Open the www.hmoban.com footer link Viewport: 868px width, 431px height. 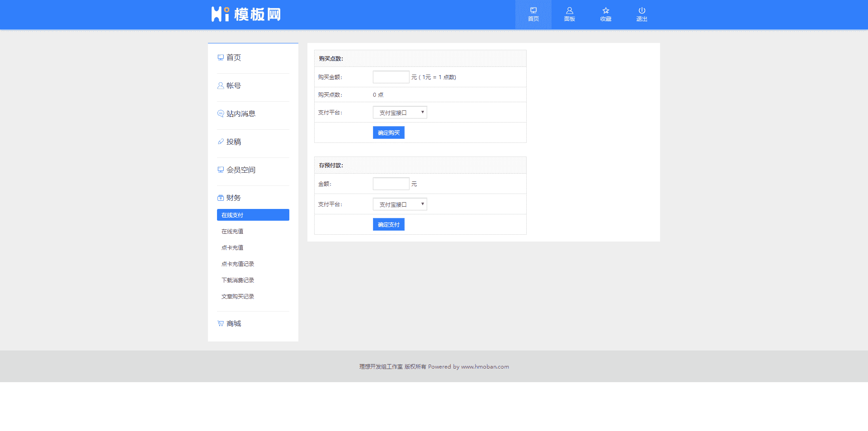(485, 367)
